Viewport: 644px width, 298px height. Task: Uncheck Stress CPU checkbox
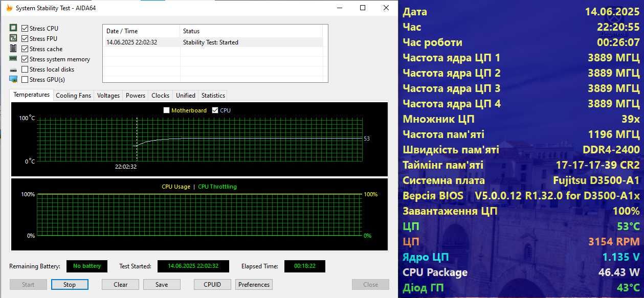[x=25, y=28]
